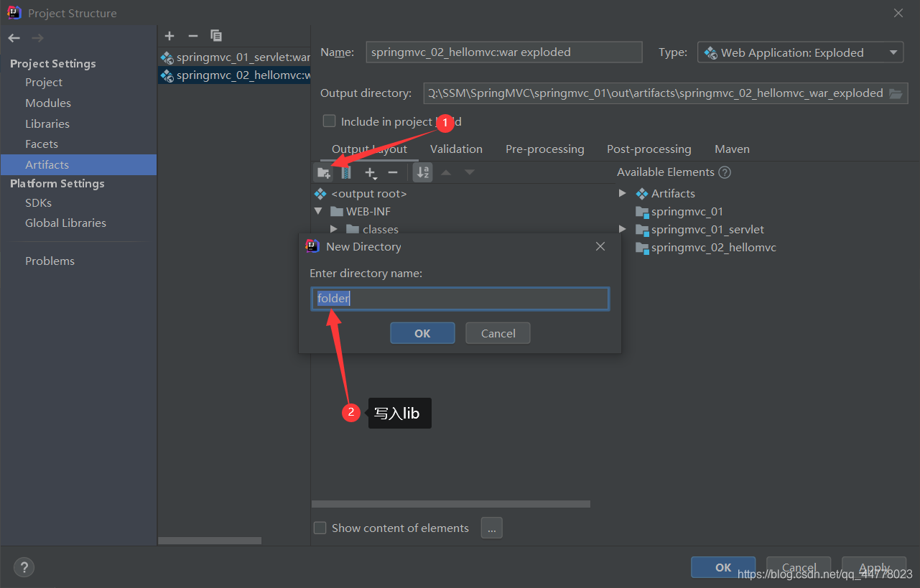Open the Maven tab
The image size is (920, 588).
(x=732, y=149)
